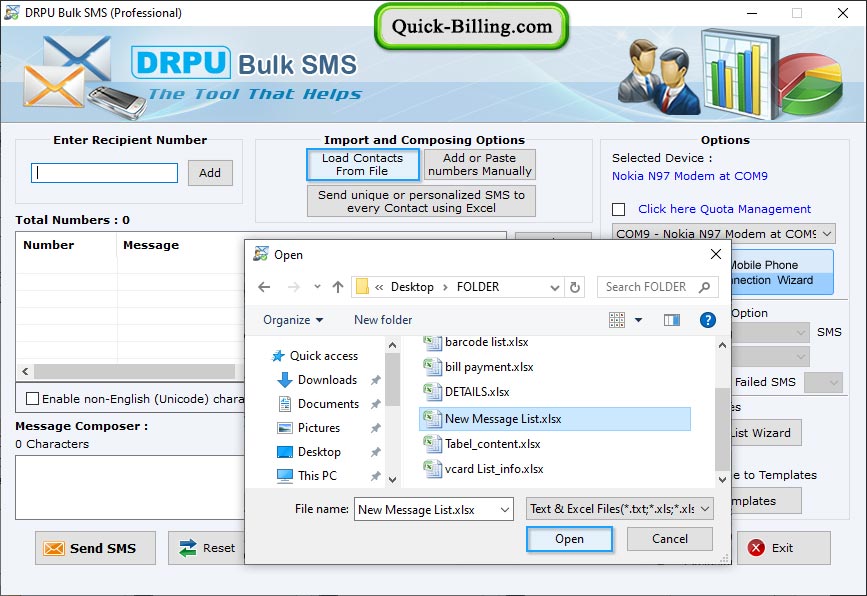Click the Nokia N97 Modem at COM9 text
The height and width of the screenshot is (596, 867).
[x=690, y=176]
